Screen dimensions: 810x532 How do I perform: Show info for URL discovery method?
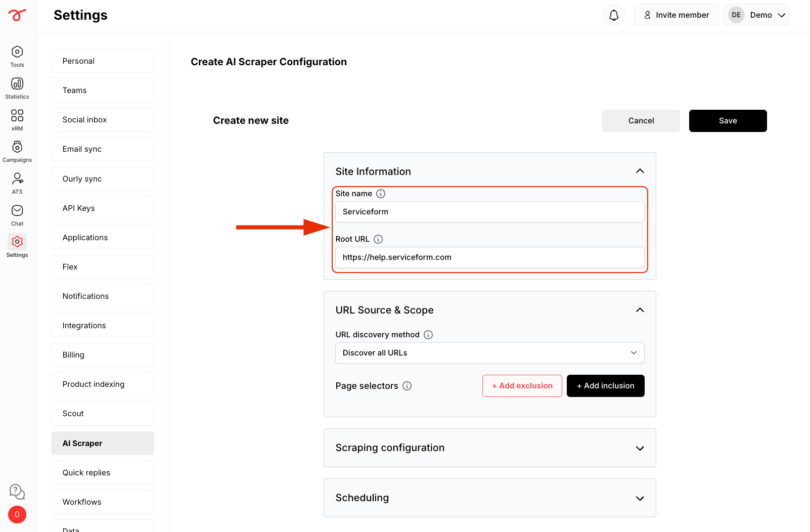pyautogui.click(x=428, y=335)
